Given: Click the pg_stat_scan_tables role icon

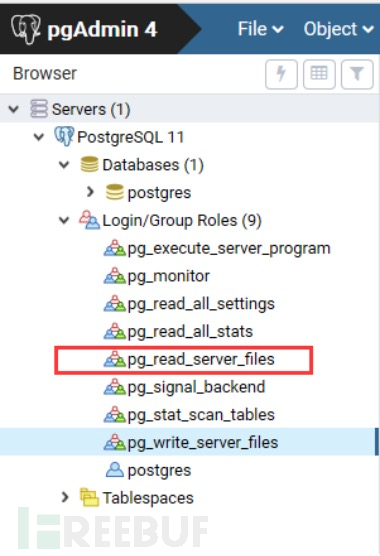Looking at the screenshot, I should (114, 415).
